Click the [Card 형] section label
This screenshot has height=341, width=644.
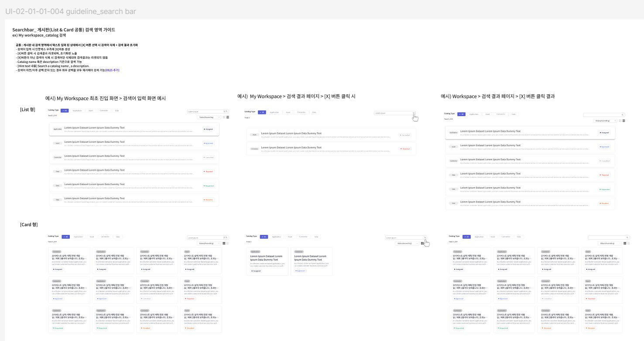coord(29,224)
